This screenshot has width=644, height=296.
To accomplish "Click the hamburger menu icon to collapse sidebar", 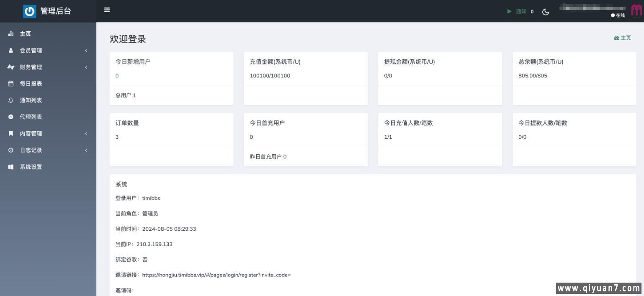I will [107, 10].
